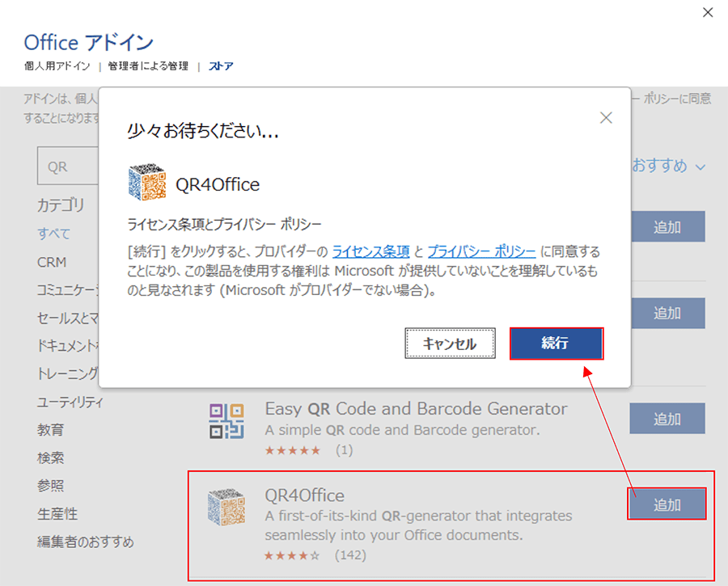Select the すべて category
728x586 pixels.
point(54,234)
